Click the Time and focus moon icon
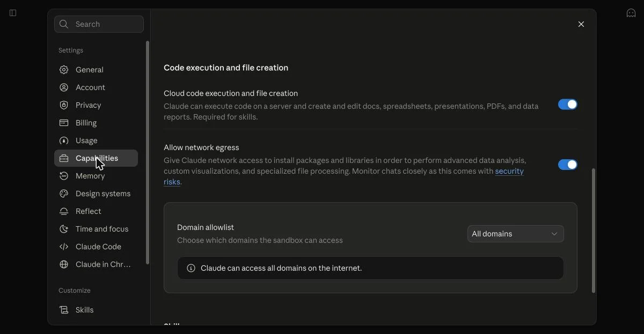 pyautogui.click(x=64, y=229)
